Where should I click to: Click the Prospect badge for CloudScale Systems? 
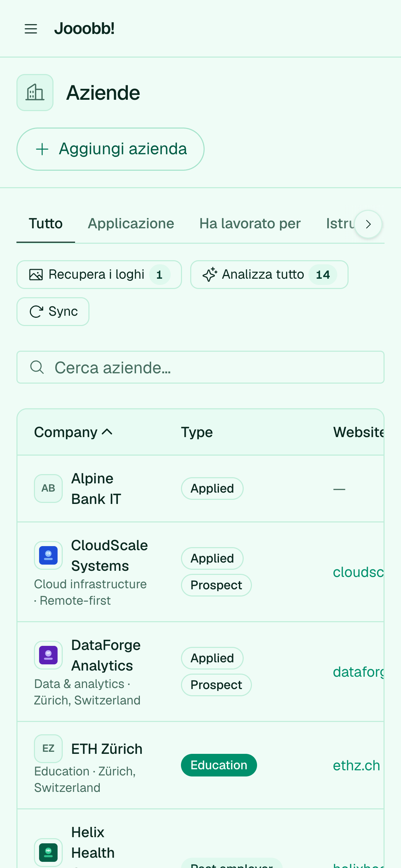tap(216, 585)
